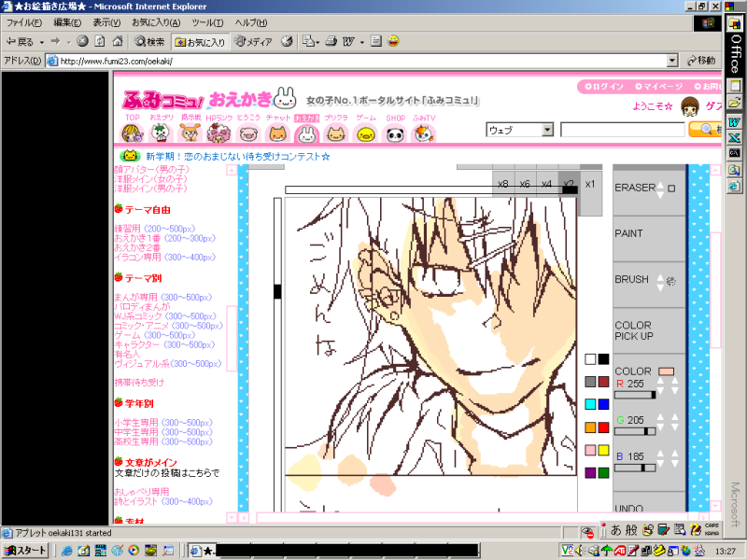Open the ファイル(F) menu
This screenshot has height=560, width=747.
point(23,22)
